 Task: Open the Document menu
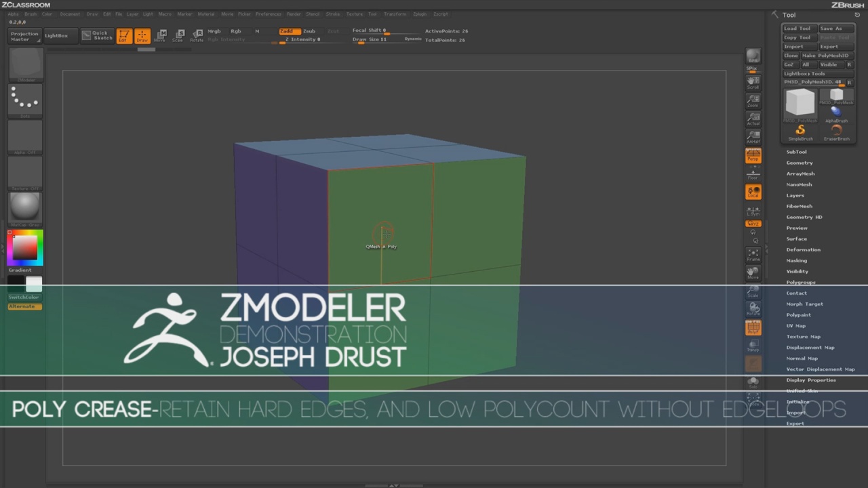pyautogui.click(x=70, y=14)
